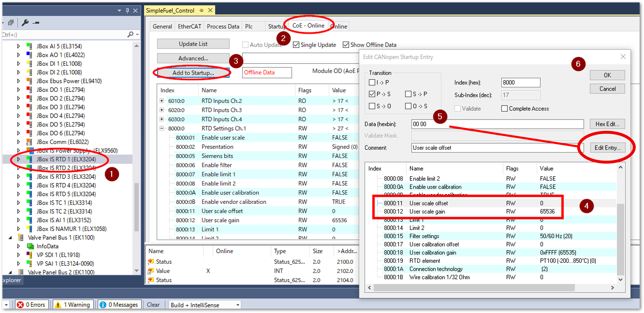Click the JBox IS RTD 4 (ELX3204) icon
The height and width of the screenshot is (313, 644).
coord(29,185)
